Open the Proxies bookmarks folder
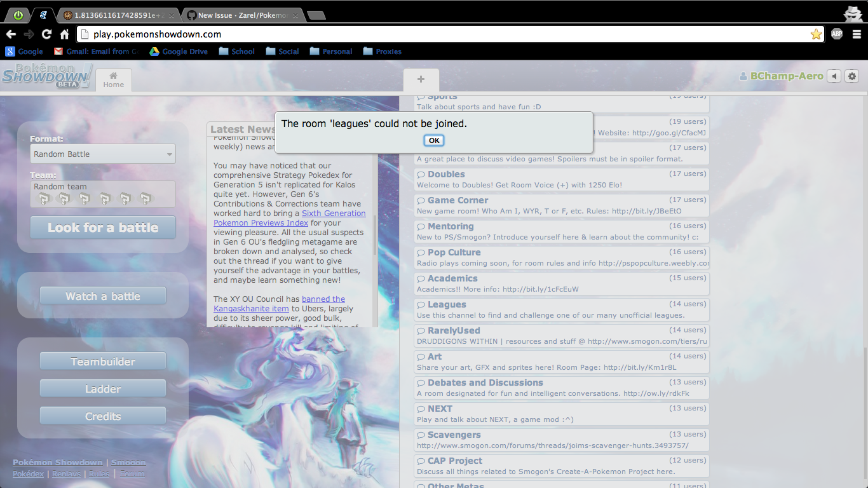Image resolution: width=868 pixels, height=488 pixels. pos(382,51)
